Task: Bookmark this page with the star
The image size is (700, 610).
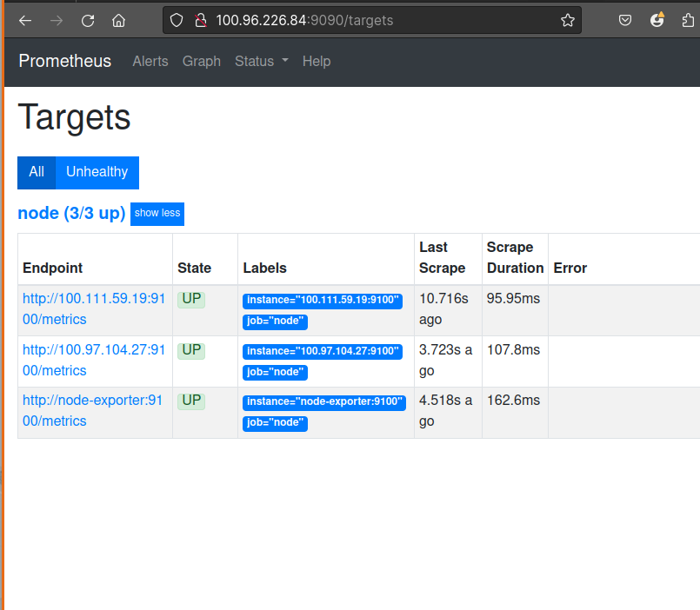Action: (568, 20)
